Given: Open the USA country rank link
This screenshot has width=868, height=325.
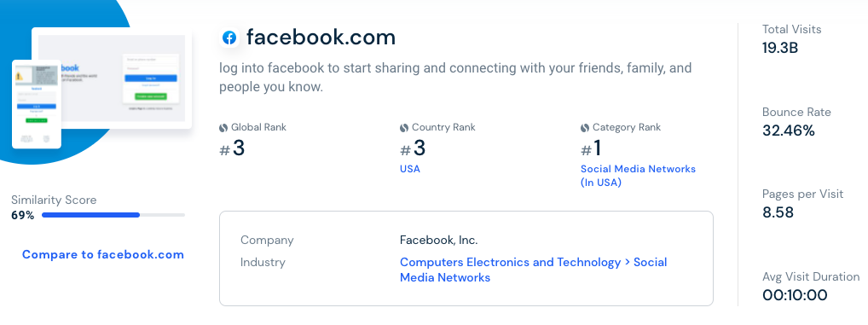Looking at the screenshot, I should [x=410, y=169].
